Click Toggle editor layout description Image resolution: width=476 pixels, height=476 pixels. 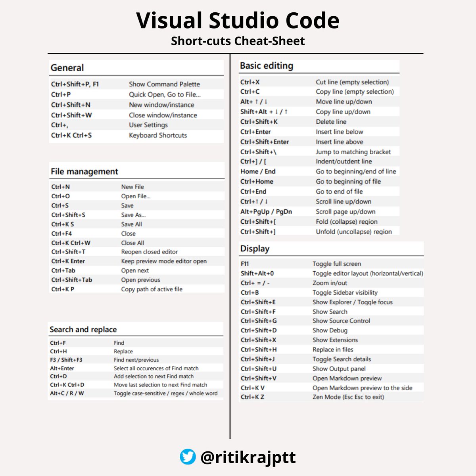point(368,273)
